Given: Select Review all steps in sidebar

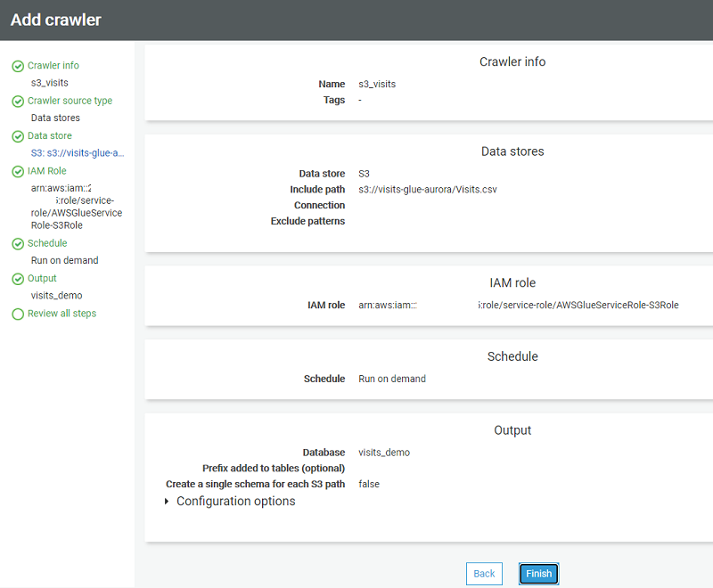Looking at the screenshot, I should 61,314.
